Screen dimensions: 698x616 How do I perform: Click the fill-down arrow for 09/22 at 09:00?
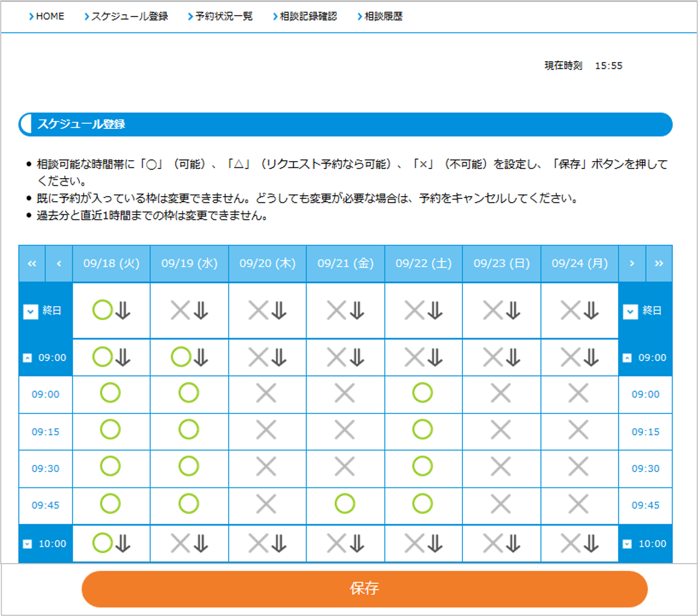tap(434, 357)
